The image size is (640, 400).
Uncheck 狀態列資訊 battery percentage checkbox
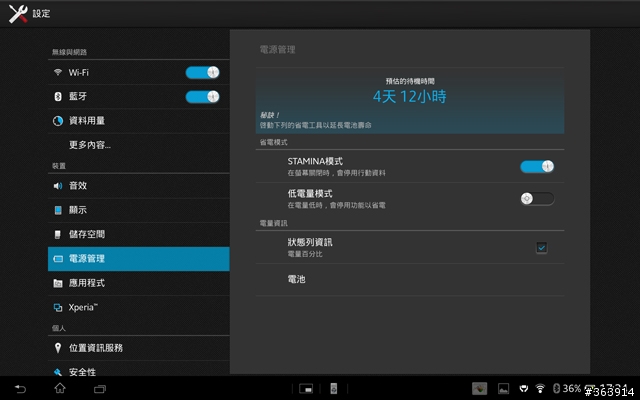[542, 247]
